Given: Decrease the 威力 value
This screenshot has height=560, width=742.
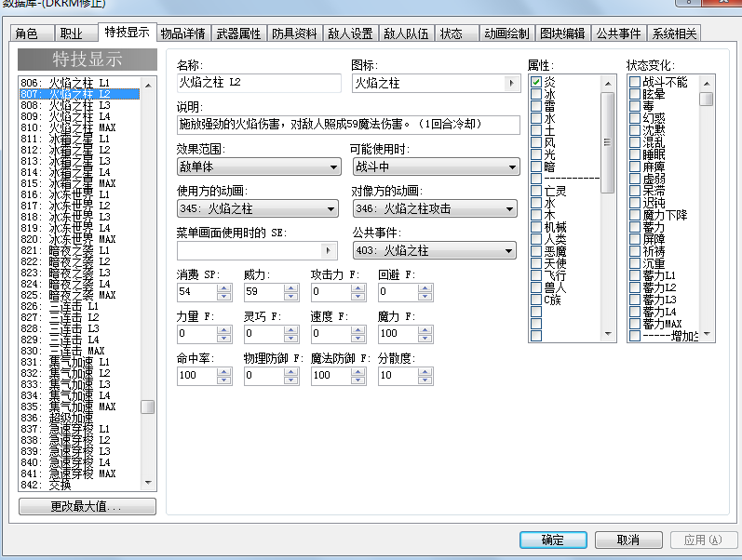Looking at the screenshot, I should [291, 296].
